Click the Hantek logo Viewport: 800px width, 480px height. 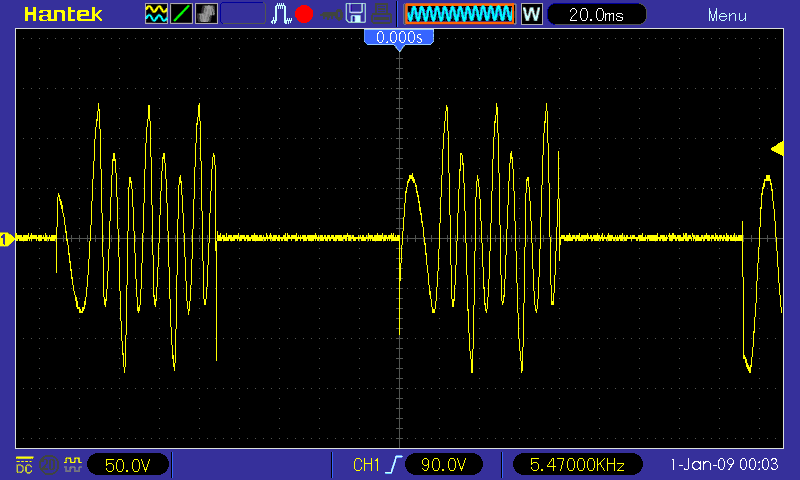point(63,14)
